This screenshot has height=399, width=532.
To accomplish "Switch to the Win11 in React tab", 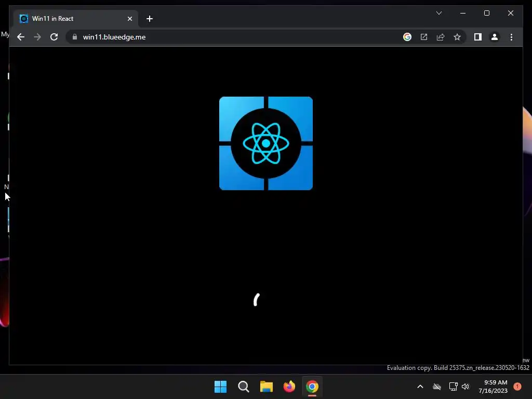I will [76, 19].
